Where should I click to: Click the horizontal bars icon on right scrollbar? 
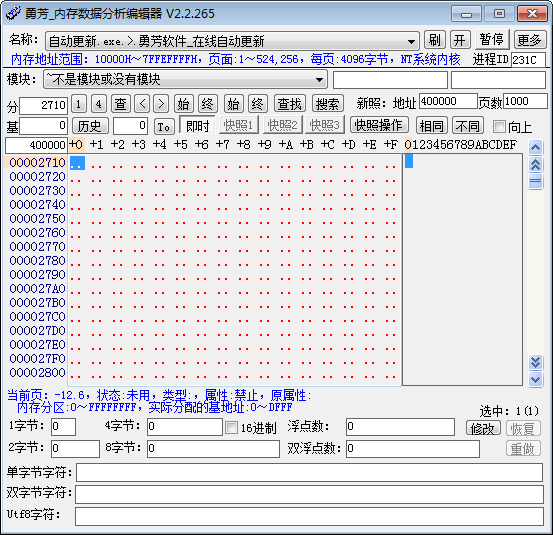535,181
